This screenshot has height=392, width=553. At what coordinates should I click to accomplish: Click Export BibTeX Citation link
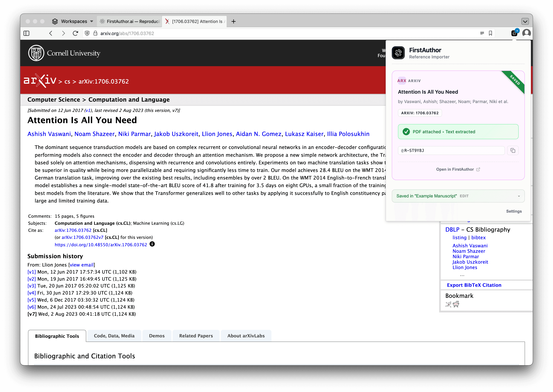[x=474, y=285]
